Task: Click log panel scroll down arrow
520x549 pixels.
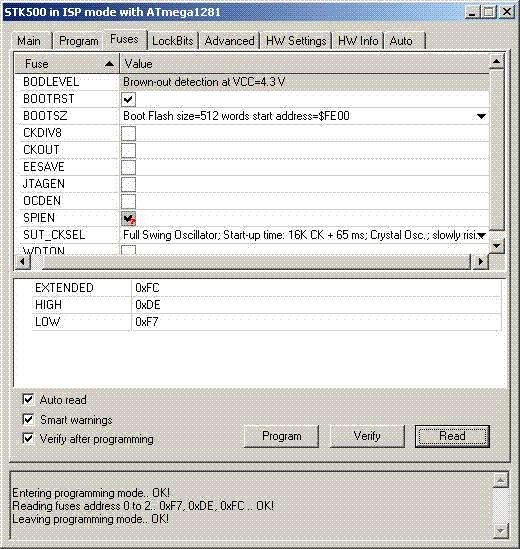Action: click(500, 531)
